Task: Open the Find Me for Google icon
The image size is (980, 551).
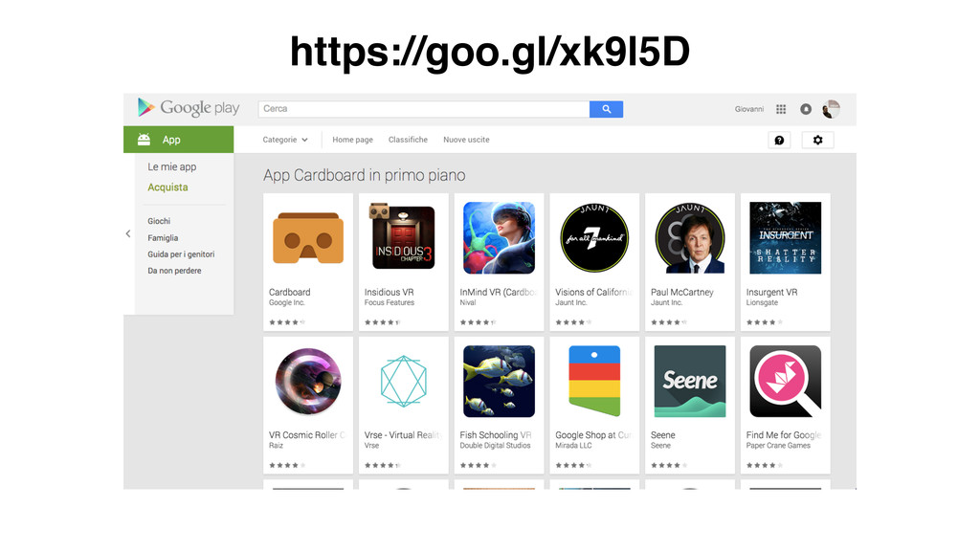Action: pyautogui.click(x=785, y=381)
